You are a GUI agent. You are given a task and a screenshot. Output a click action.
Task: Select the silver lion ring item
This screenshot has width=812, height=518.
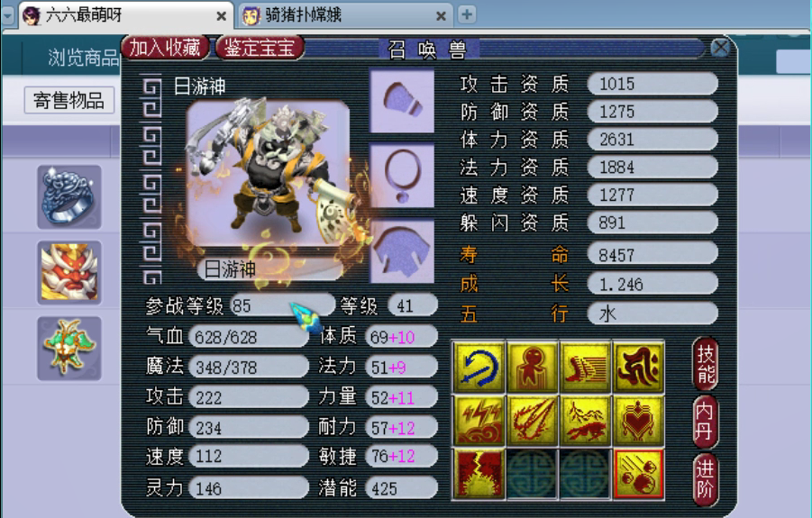point(69,196)
